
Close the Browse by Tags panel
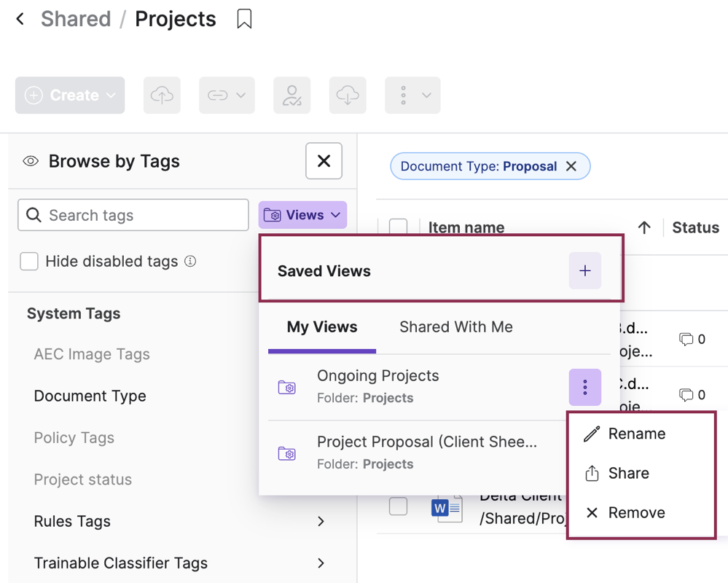[x=324, y=161]
